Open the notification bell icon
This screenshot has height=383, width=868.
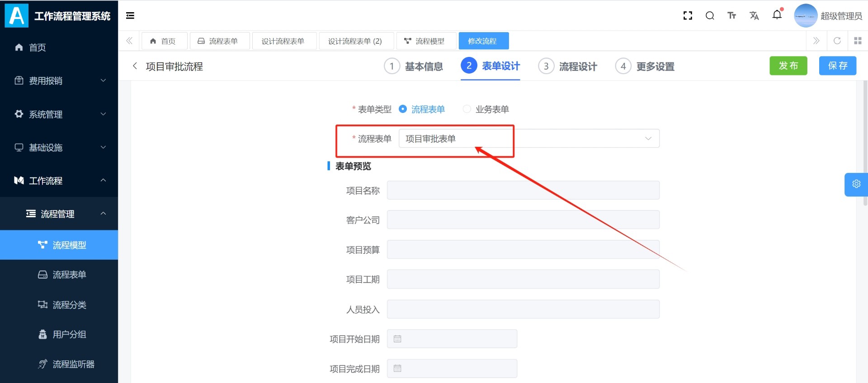click(x=777, y=15)
